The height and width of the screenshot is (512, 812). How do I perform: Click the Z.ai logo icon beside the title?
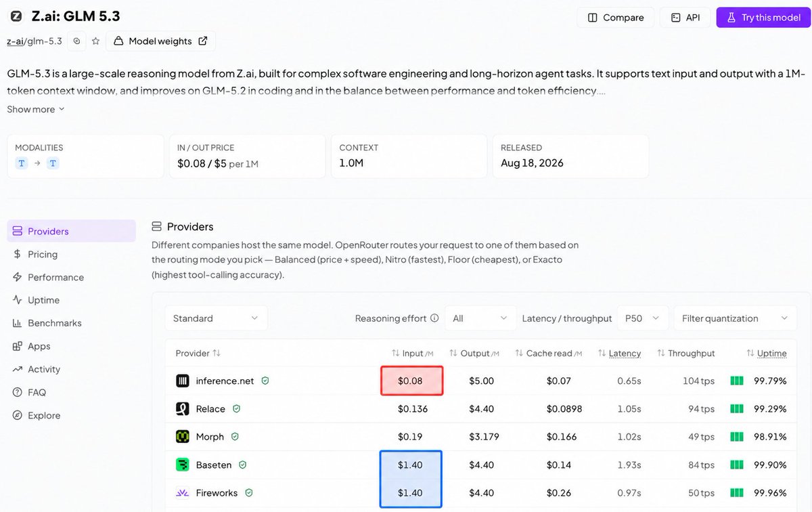(x=16, y=16)
